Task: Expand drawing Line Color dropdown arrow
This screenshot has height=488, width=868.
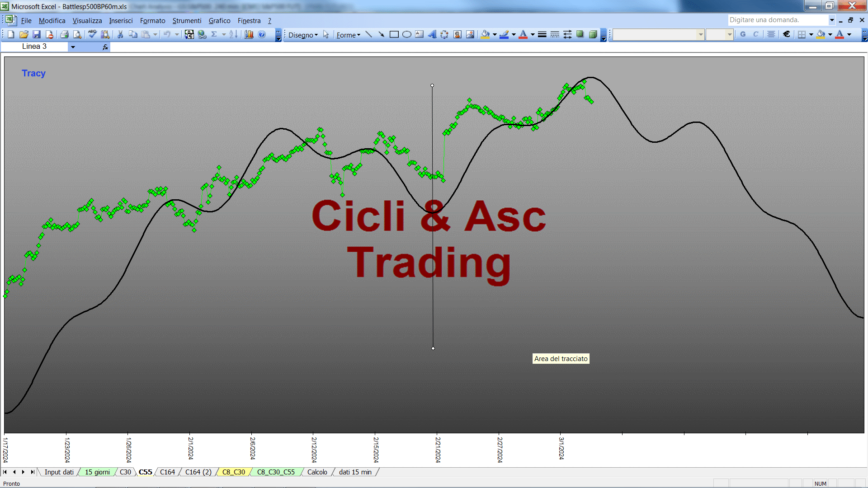Action: (514, 34)
